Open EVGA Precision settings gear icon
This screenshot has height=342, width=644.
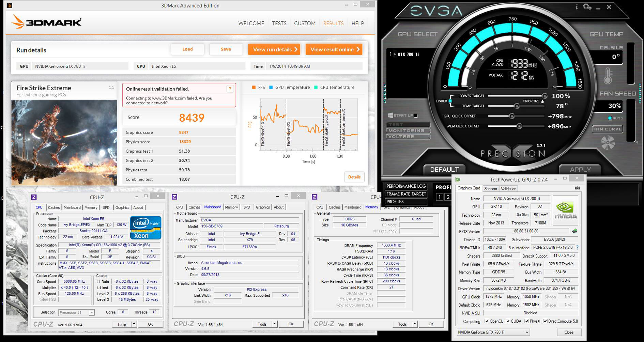coord(587,6)
